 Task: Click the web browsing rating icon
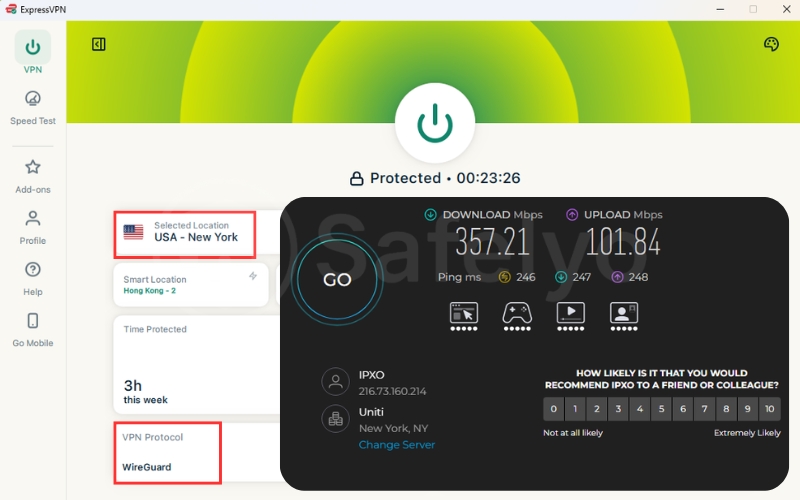tap(464, 316)
